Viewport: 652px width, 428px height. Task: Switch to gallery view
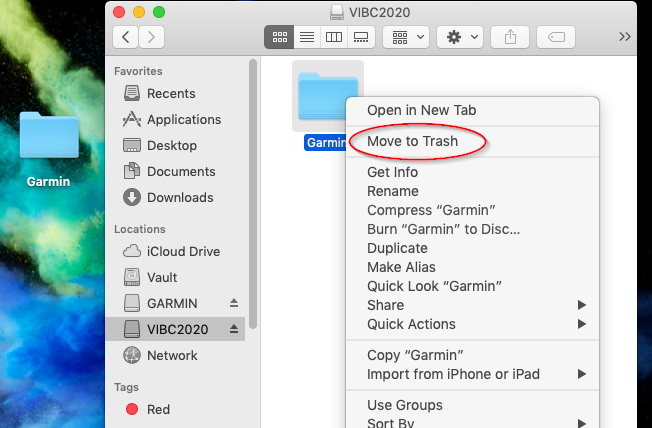pos(361,37)
